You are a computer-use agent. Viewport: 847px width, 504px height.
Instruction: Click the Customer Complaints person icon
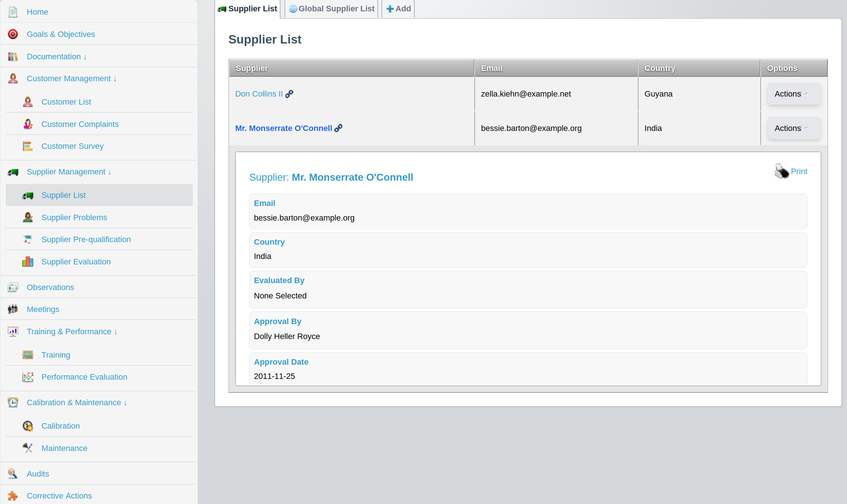pos(28,124)
